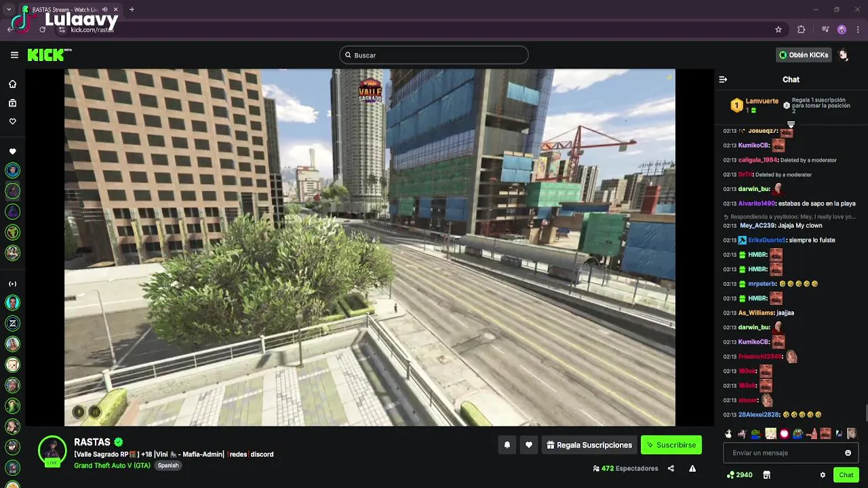The width and height of the screenshot is (868, 488).
Task: Select the blonde anime face quick emote
Action: coord(770,434)
